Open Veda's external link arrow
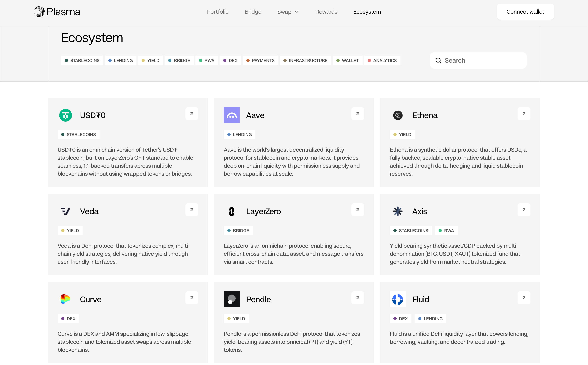Image resolution: width=588 pixels, height=365 pixels. click(192, 210)
